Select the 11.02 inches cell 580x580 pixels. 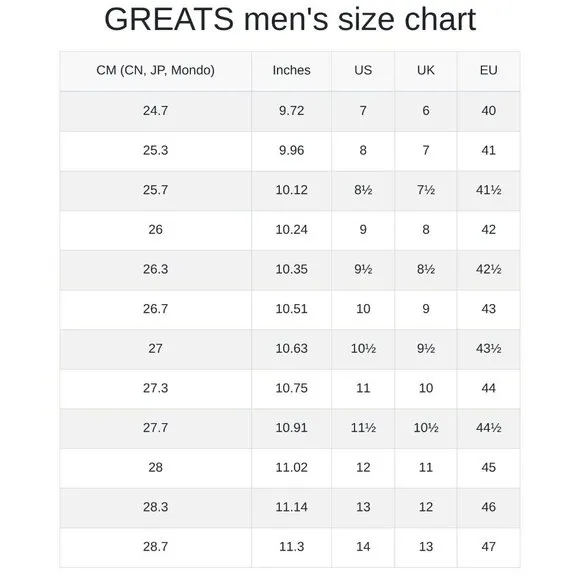[291, 468]
